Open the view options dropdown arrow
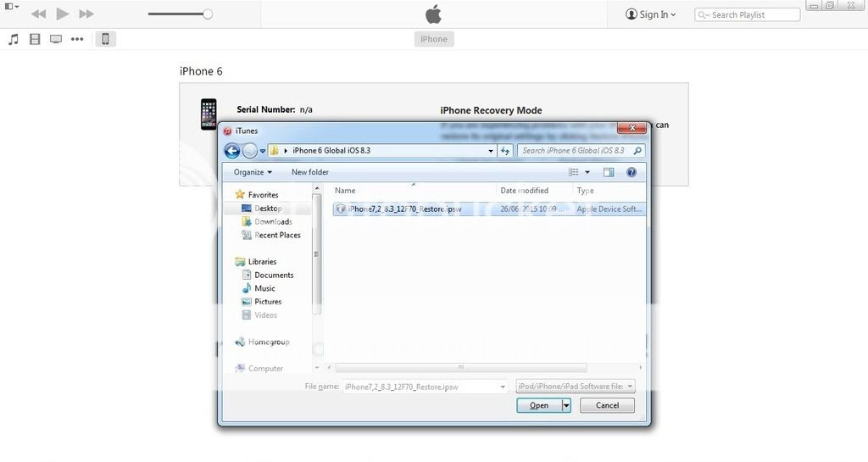Screen dimensions: 868x462 [587, 172]
